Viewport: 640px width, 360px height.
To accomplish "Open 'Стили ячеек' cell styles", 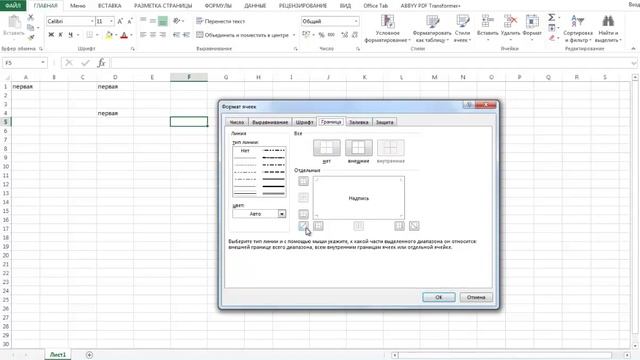I will coord(462,29).
